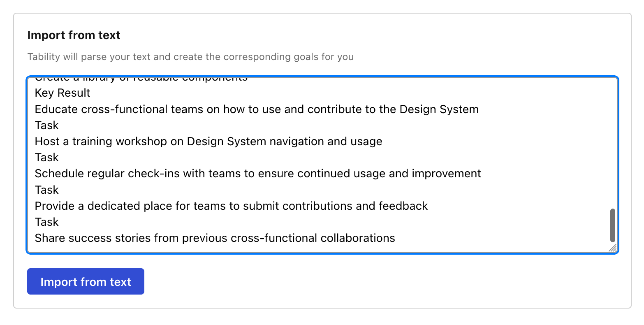Click the word "collaborations" in the last line

357,238
